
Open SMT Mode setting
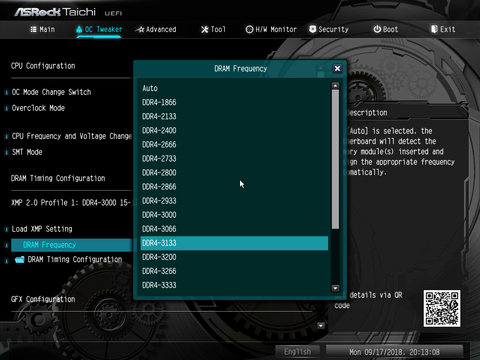(x=27, y=152)
